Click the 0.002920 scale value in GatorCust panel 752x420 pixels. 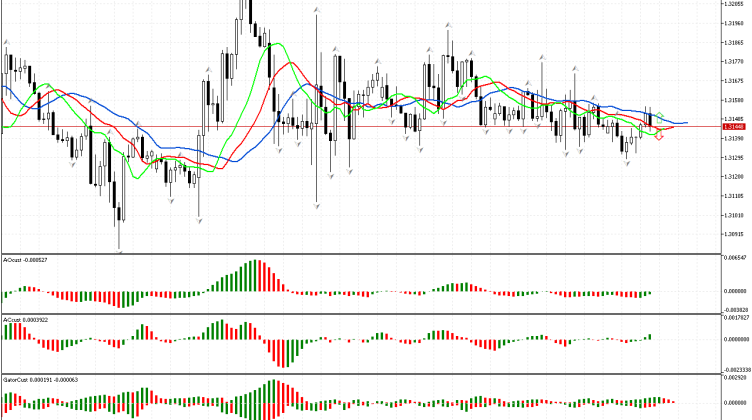tap(737, 380)
